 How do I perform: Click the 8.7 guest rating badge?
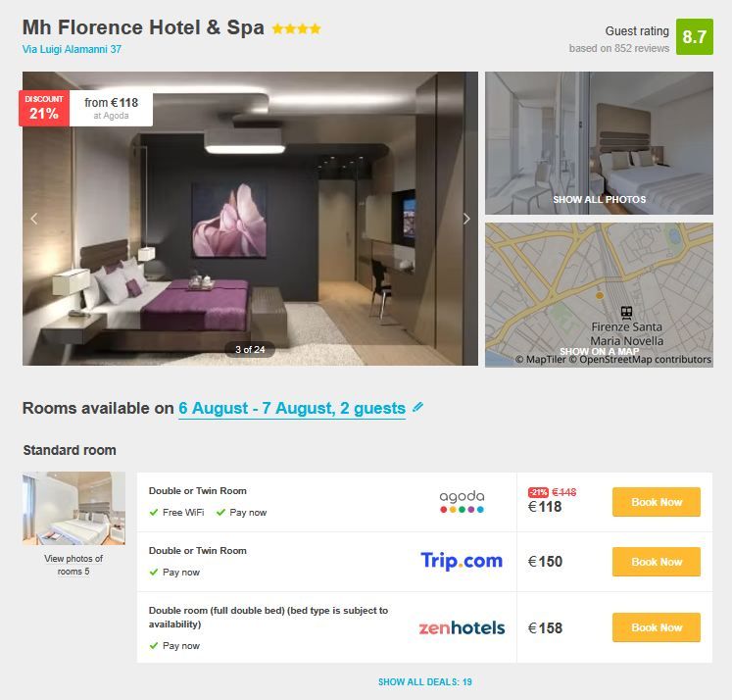(695, 37)
